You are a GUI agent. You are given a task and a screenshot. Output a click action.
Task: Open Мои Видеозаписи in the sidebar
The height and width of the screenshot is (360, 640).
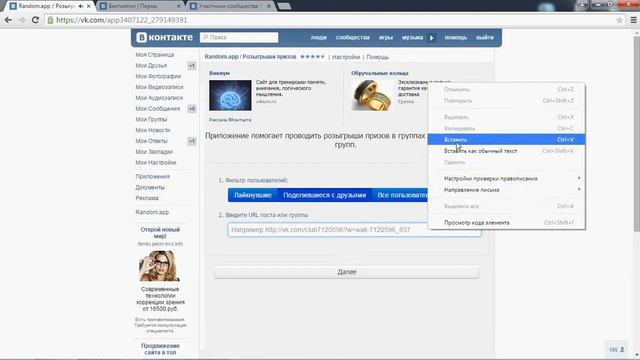click(159, 87)
